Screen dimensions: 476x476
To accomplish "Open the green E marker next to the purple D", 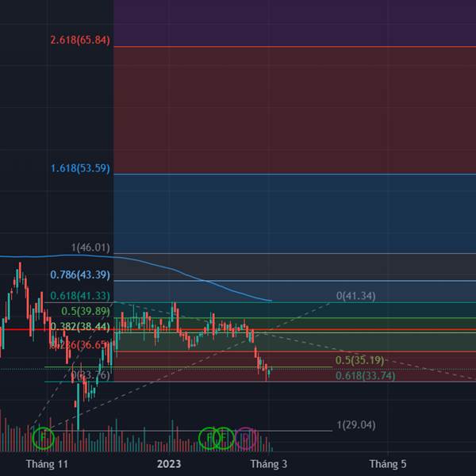I will 224,438.
